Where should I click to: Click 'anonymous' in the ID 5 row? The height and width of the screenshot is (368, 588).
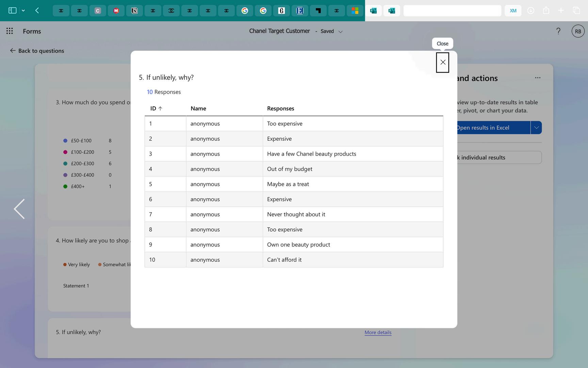pyautogui.click(x=205, y=184)
